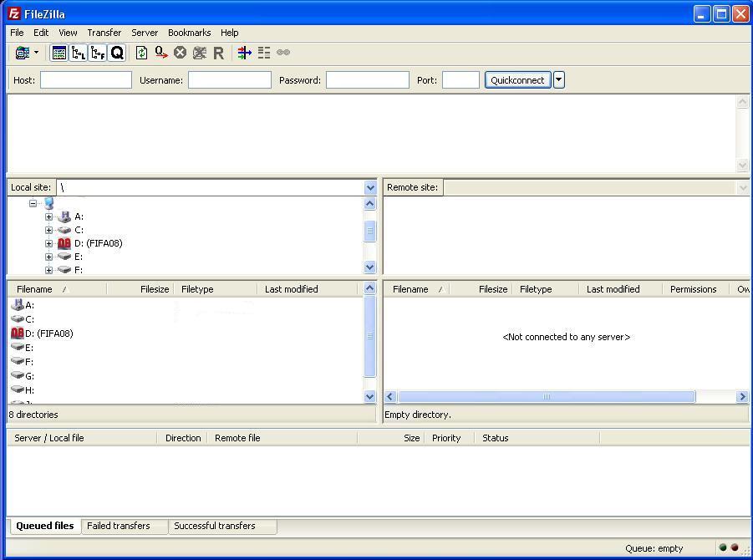Click the Reconnect R icon
This screenshot has height=560, width=753.
(x=218, y=53)
